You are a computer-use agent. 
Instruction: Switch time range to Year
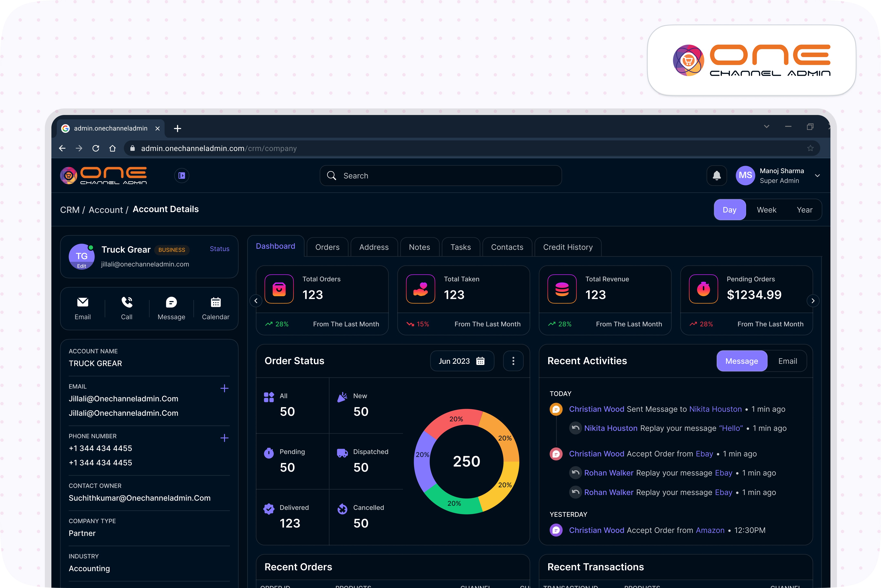(x=804, y=210)
